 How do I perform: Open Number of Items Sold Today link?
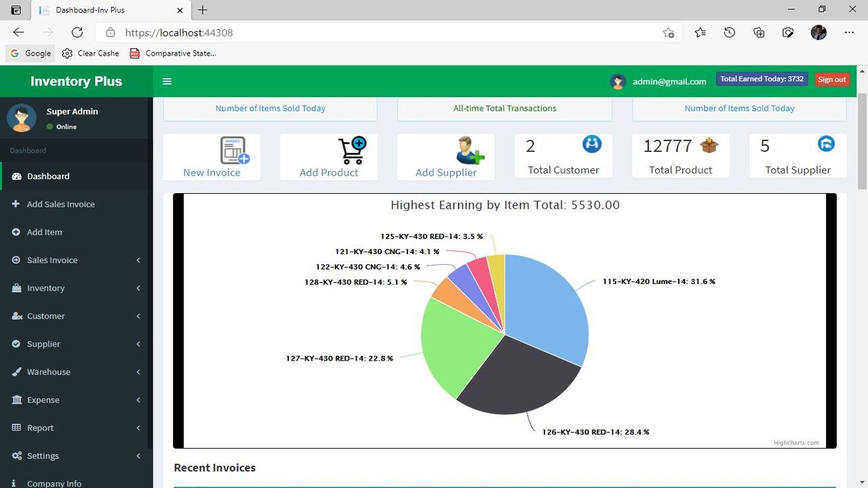pyautogui.click(x=271, y=108)
